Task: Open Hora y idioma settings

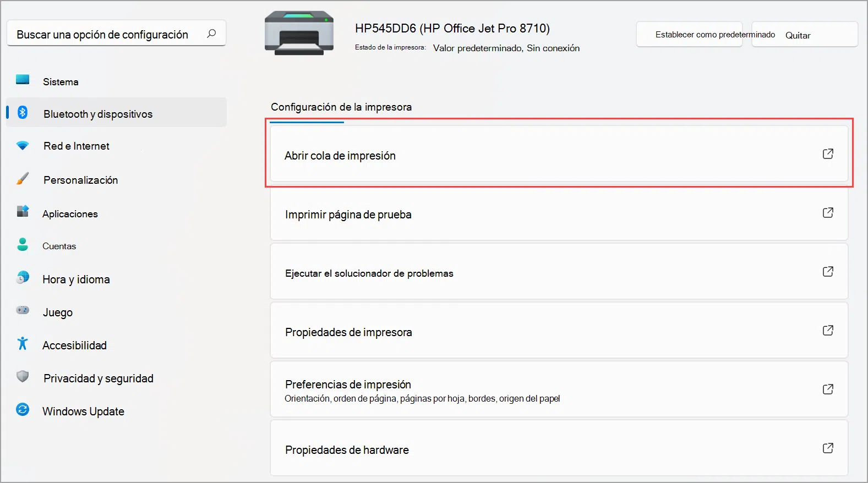Action: tap(76, 279)
